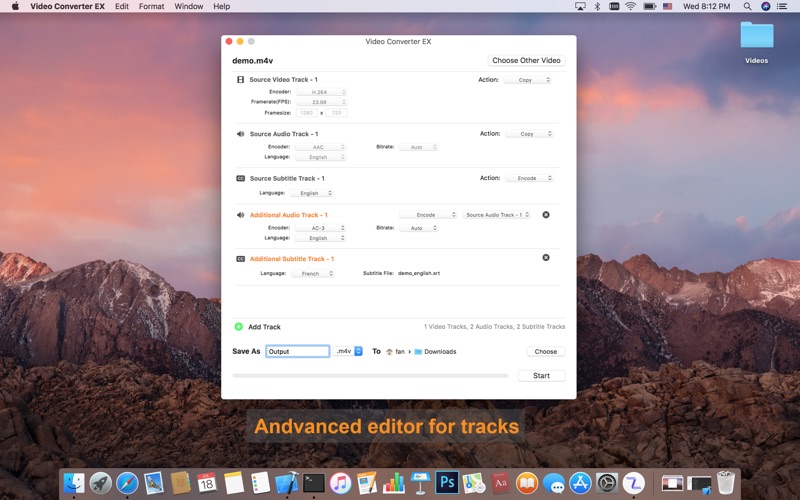Open Source Subtitle Track Action dropdown

point(529,178)
